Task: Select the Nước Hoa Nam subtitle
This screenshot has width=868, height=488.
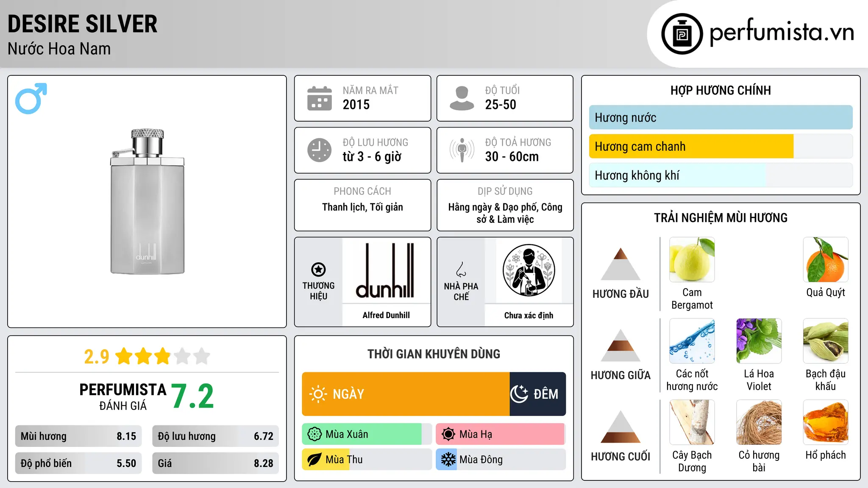Action: tap(59, 49)
